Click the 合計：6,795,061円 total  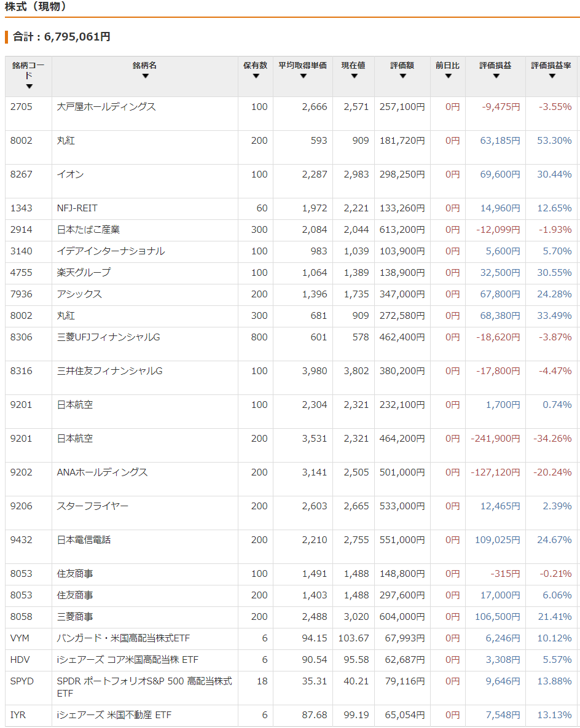point(62,37)
